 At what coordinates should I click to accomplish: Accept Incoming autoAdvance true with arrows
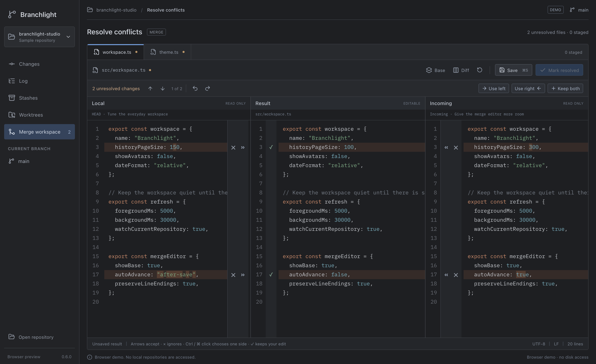click(x=446, y=275)
